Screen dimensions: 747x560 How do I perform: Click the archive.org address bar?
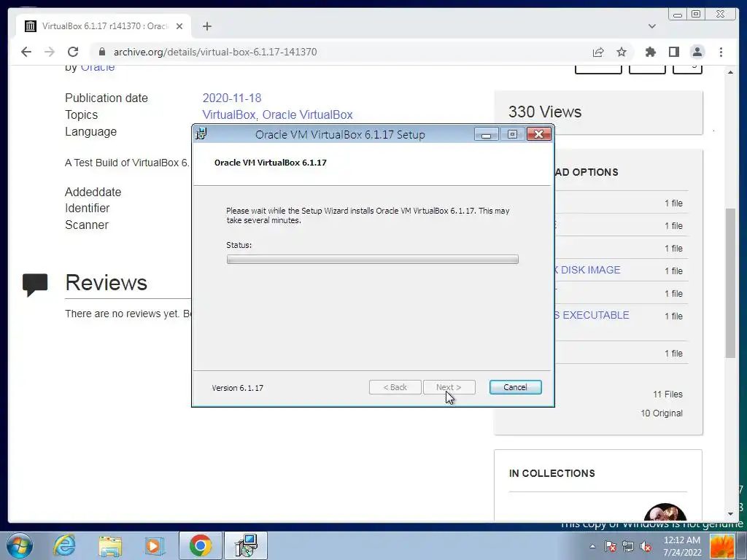pos(343,52)
